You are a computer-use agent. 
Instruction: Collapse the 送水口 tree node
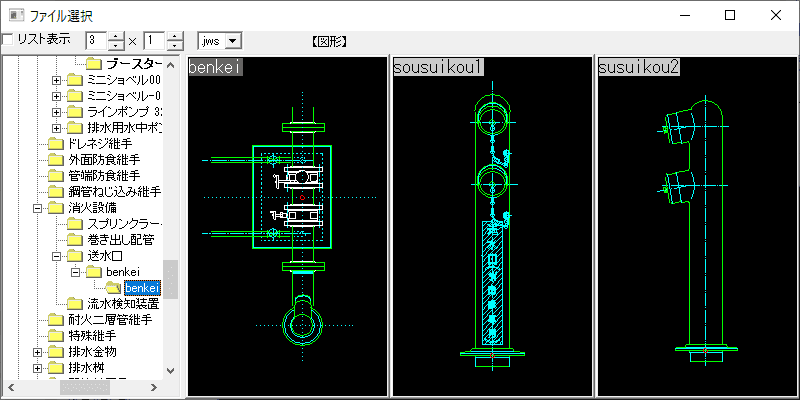pos(57,256)
